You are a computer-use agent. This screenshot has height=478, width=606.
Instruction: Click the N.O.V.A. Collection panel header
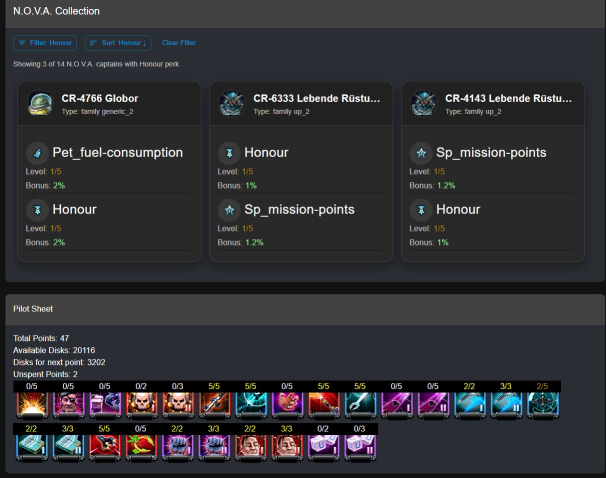[56, 11]
